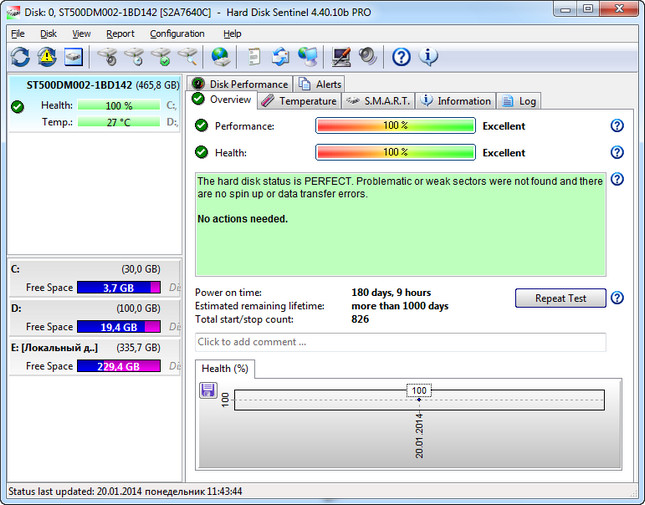645x505 pixels.
Task: Click the 'No actions needed.' text
Action: [242, 219]
